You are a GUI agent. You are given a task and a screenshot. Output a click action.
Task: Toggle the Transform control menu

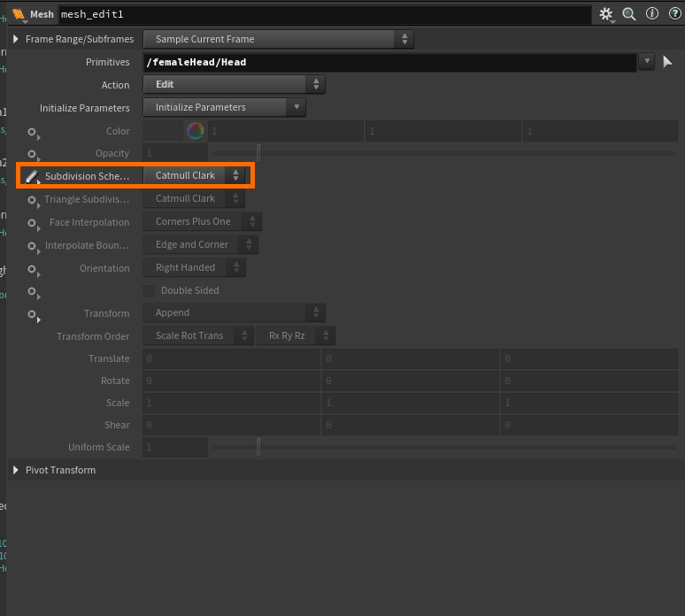(x=34, y=315)
